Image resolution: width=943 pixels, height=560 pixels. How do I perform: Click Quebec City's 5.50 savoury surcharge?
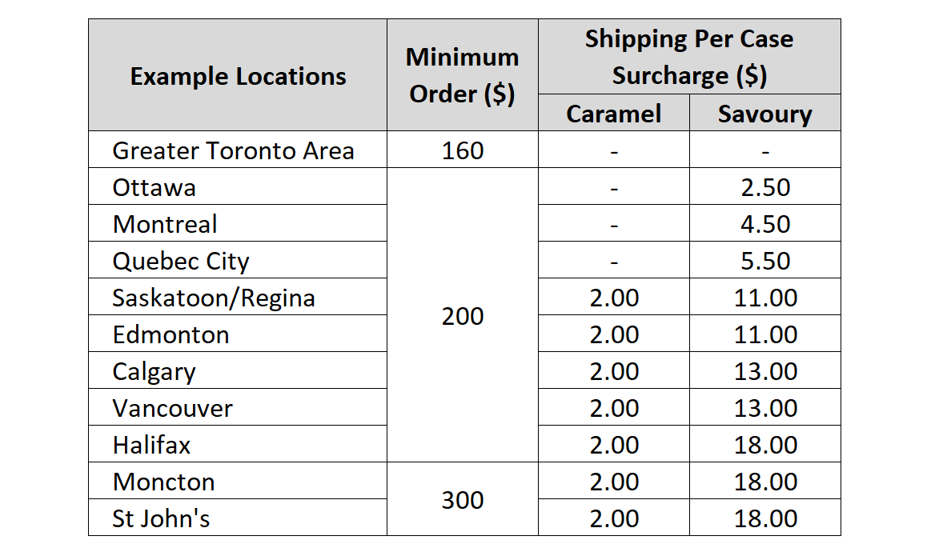tap(765, 261)
